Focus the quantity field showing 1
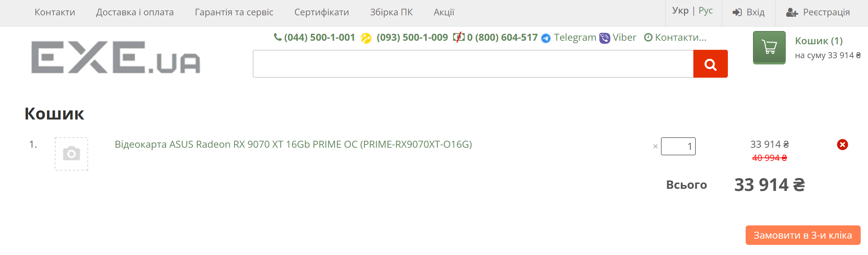 click(x=678, y=146)
